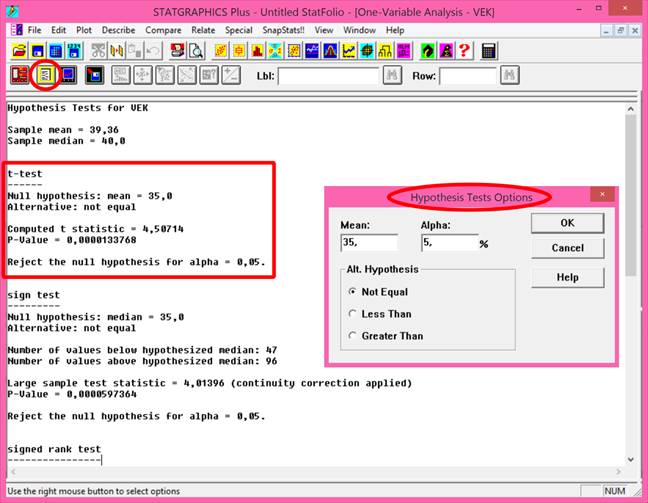The image size is (648, 503).
Task: Select the Greater Than alternative hypothesis
Action: pos(386,336)
